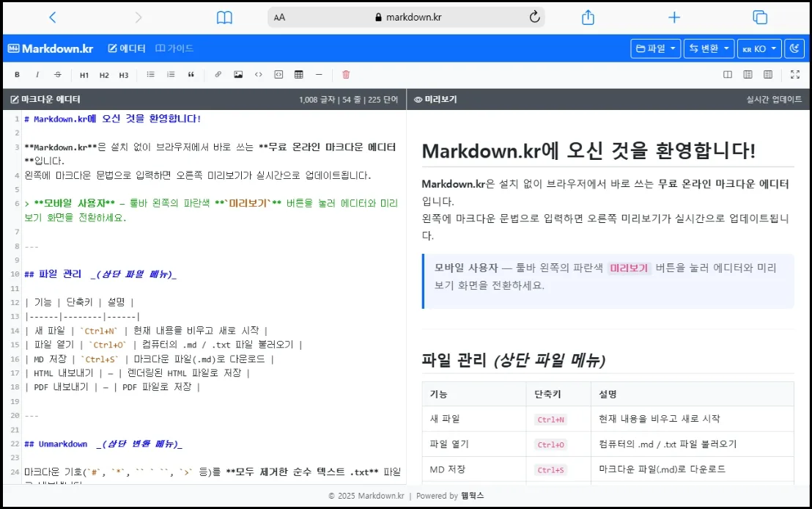Enter fullscreen mode
This screenshot has width=812, height=509.
(x=795, y=75)
